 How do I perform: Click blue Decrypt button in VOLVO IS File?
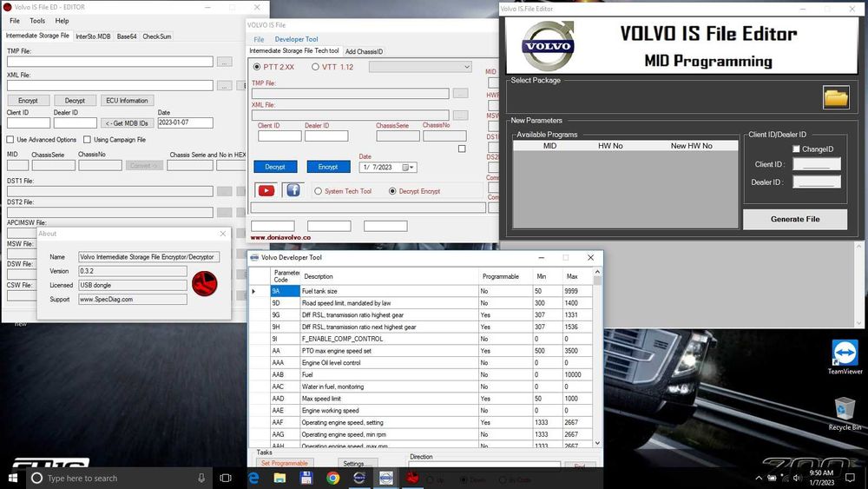point(275,167)
